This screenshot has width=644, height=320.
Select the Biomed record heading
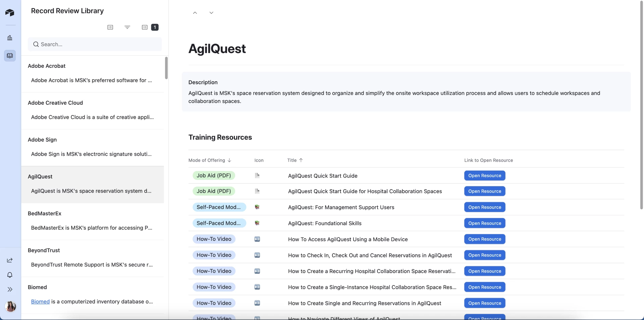37,287
